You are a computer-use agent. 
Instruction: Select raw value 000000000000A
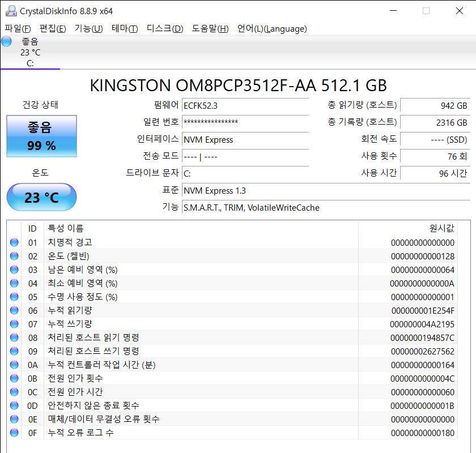coord(422,284)
